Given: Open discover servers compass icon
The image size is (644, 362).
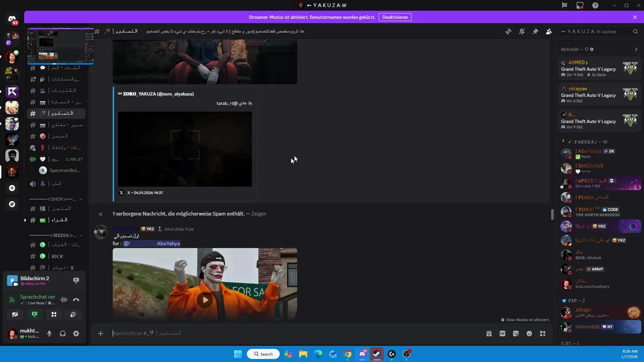Looking at the screenshot, I should tap(12, 205).
